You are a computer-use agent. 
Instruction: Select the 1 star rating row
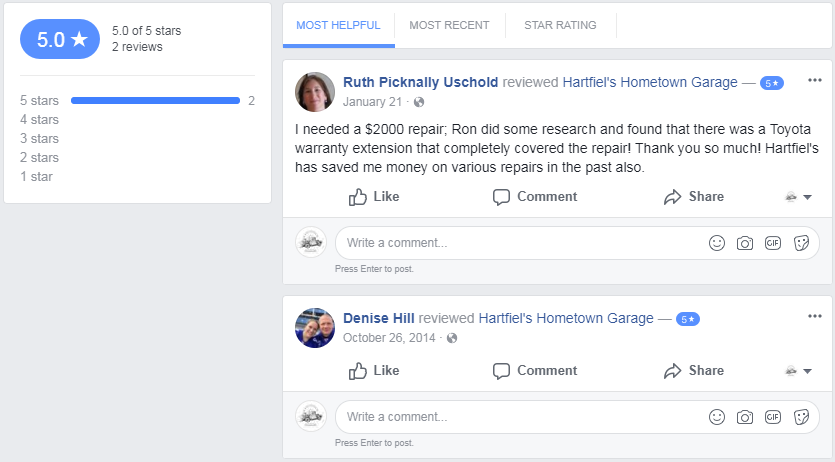pos(36,177)
